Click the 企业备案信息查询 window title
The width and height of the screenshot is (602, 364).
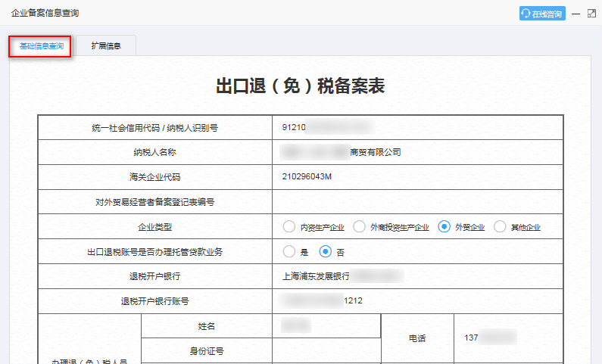45,13
